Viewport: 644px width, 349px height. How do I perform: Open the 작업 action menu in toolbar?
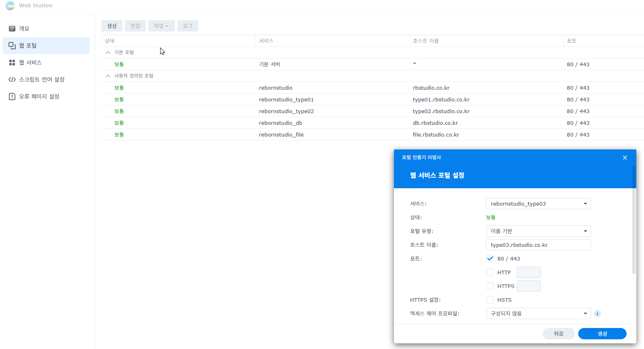161,26
